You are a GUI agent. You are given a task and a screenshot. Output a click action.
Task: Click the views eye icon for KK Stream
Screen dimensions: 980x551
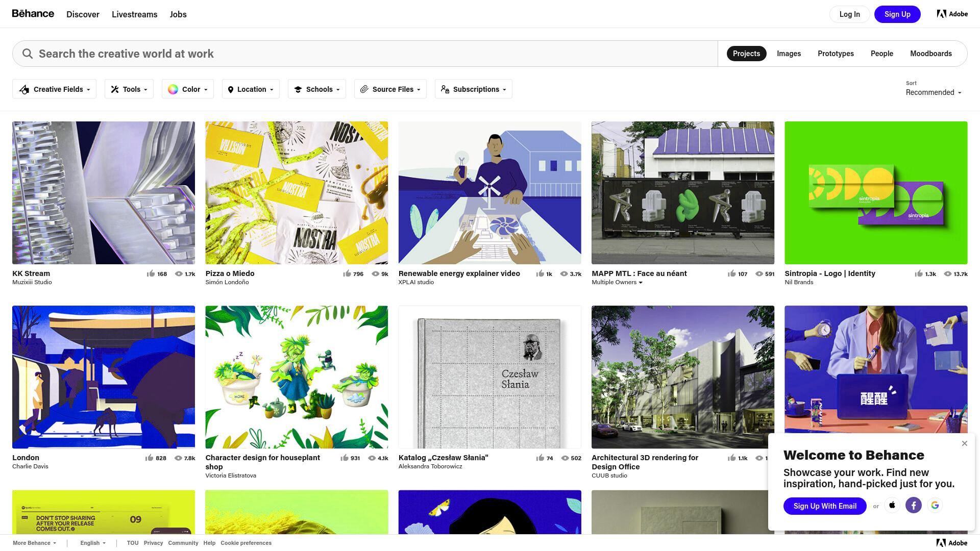[x=179, y=274]
